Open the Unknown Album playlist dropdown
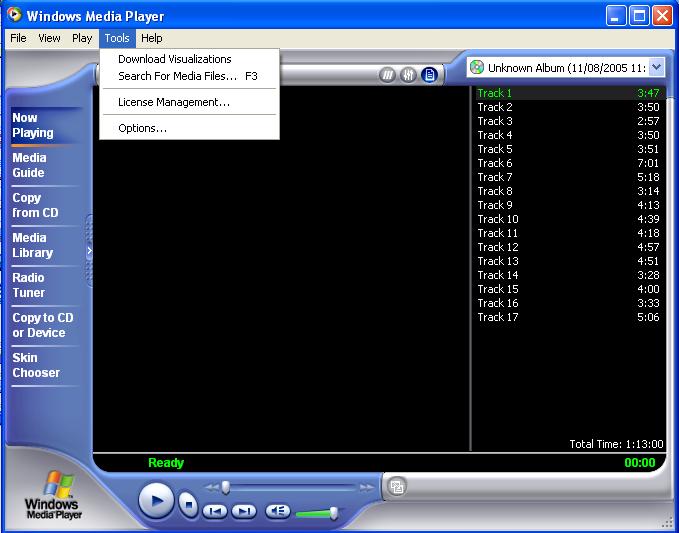The width and height of the screenshot is (679, 533). 656,67
